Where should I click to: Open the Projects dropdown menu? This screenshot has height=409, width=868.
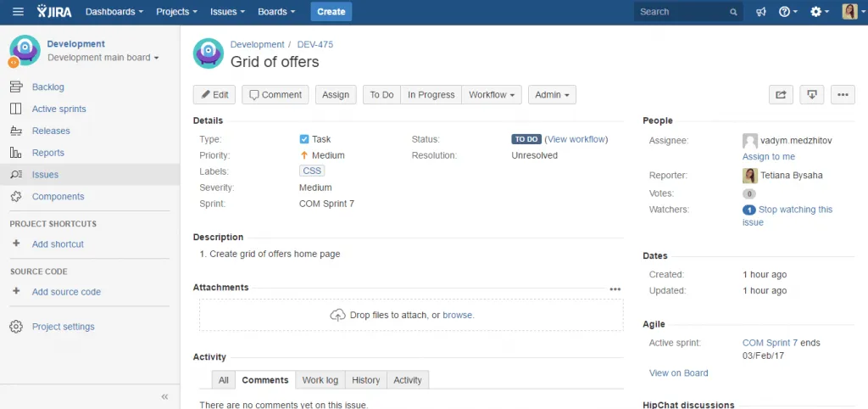[x=177, y=12]
